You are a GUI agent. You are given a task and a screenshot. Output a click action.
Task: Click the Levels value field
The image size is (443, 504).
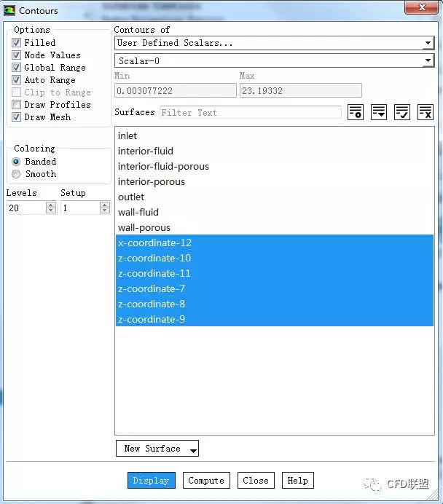26,208
